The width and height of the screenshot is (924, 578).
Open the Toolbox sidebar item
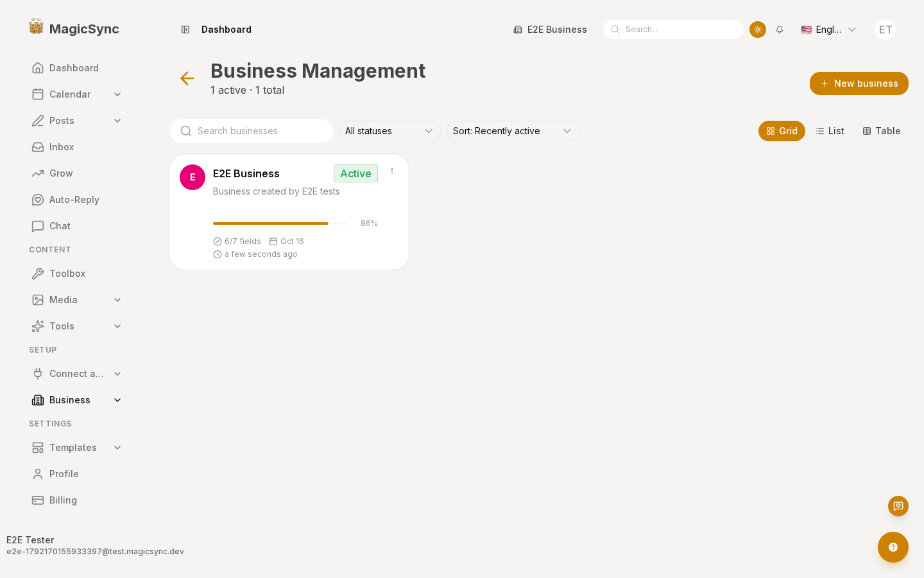coord(77,274)
